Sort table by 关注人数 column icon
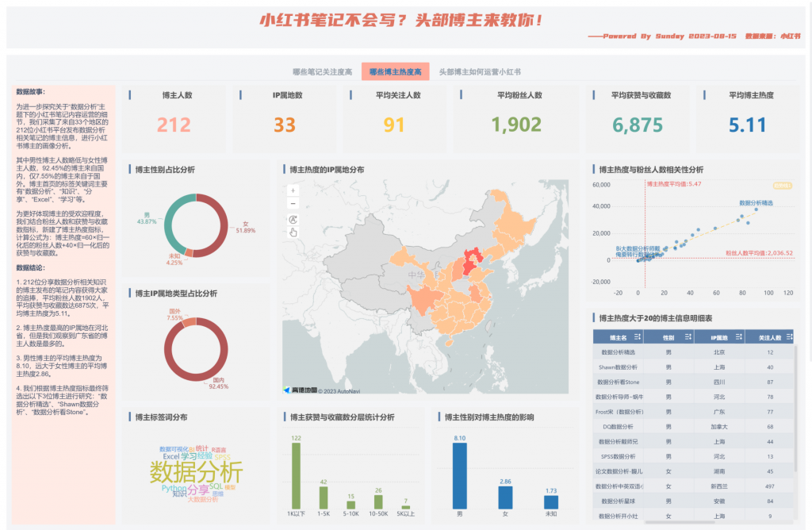812x530 pixels. (789, 337)
